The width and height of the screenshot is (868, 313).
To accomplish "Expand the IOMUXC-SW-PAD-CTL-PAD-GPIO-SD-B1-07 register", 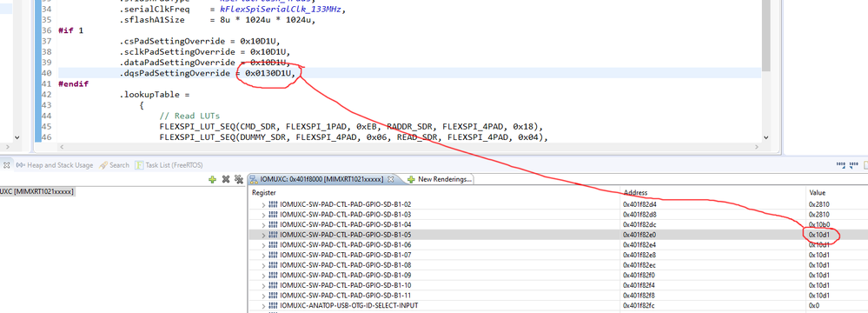I will (263, 255).
